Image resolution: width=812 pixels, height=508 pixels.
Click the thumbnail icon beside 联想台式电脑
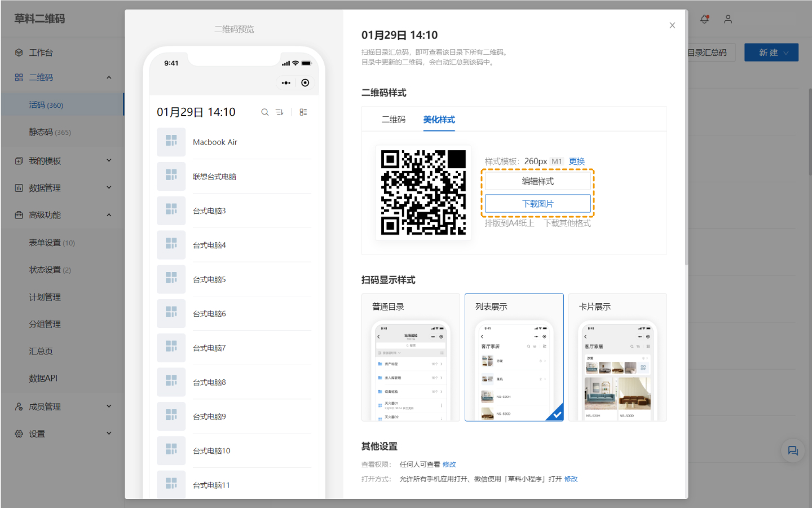171,177
